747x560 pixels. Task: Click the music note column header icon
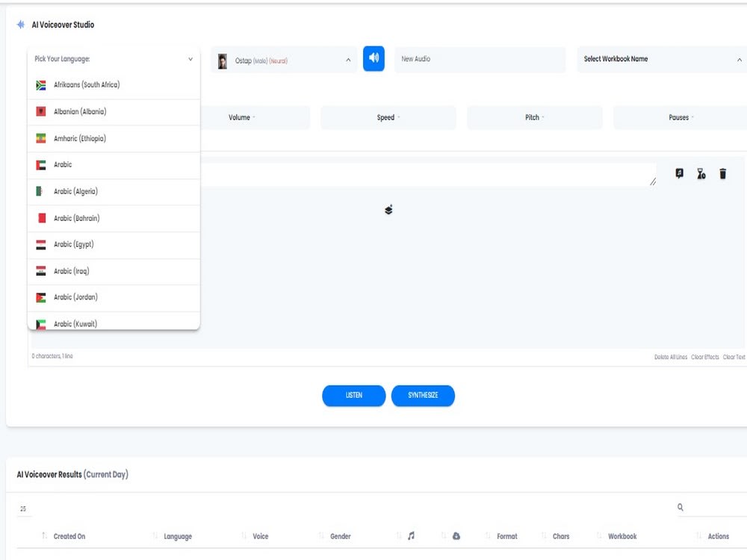411,535
